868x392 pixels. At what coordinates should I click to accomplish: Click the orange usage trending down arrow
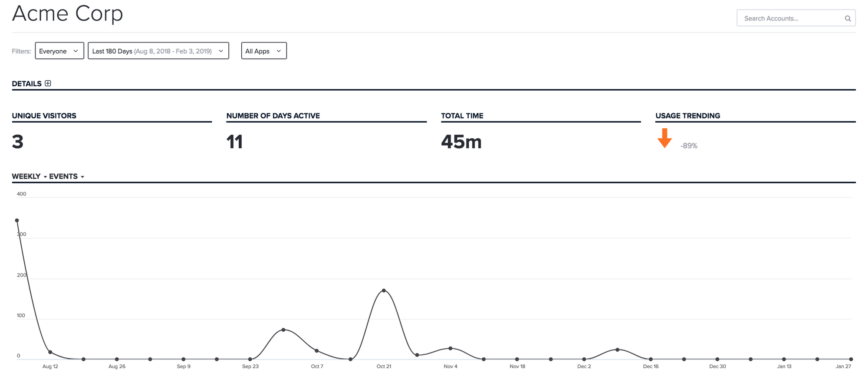664,138
